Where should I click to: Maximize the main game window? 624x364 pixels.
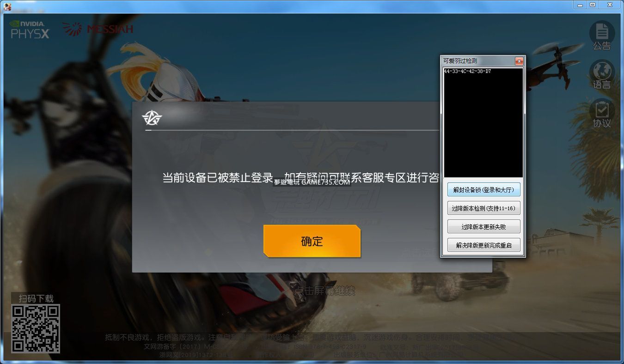pyautogui.click(x=593, y=5)
